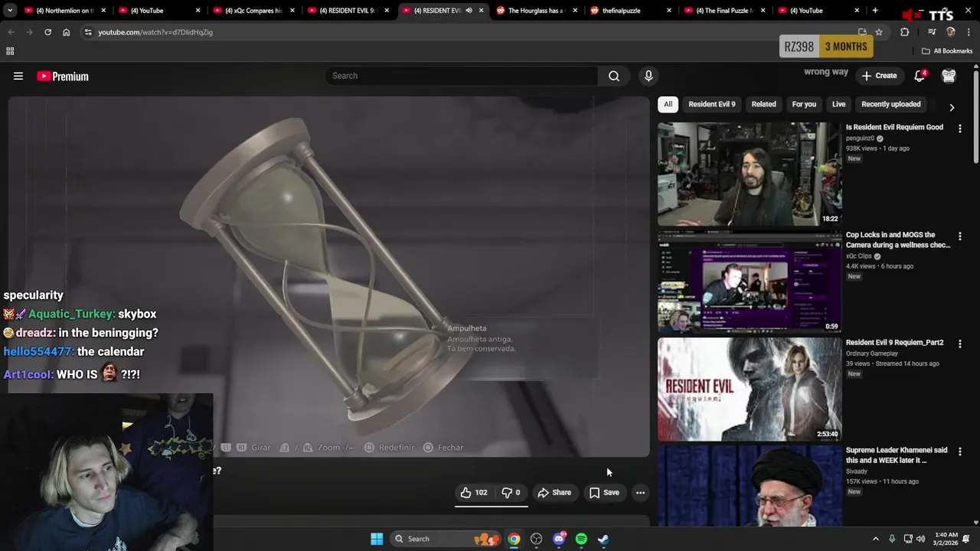This screenshot has width=980, height=551.
Task: Open penguinz0 channel link
Action: tap(860, 139)
